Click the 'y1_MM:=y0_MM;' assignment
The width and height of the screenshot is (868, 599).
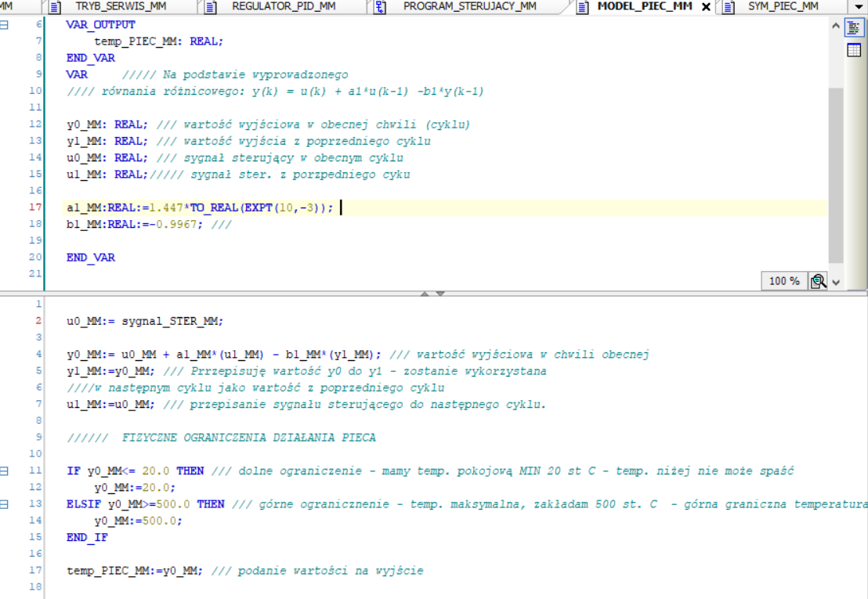(x=110, y=371)
